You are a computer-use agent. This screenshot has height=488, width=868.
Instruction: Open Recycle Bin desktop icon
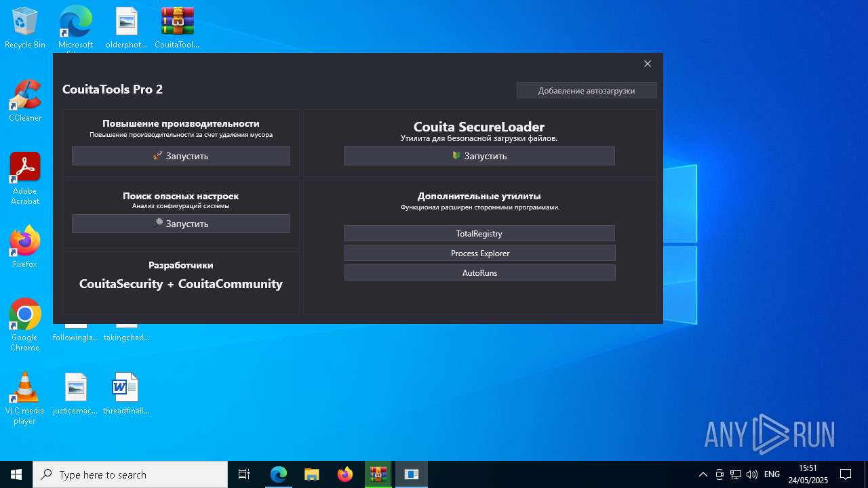[x=25, y=28]
